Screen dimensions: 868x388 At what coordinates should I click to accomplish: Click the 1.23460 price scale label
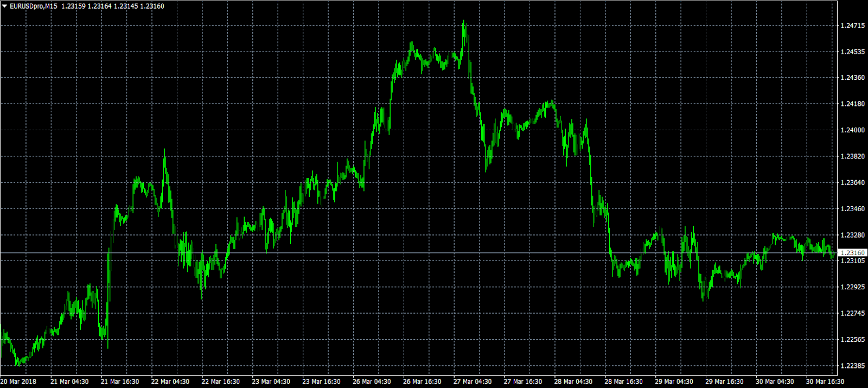852,209
